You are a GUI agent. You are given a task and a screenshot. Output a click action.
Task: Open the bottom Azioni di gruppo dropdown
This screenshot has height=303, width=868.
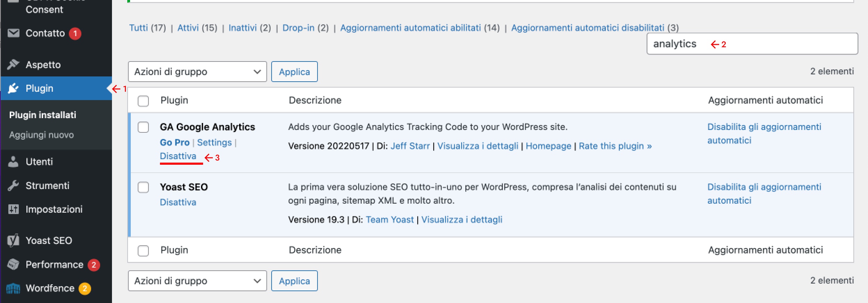(x=197, y=281)
